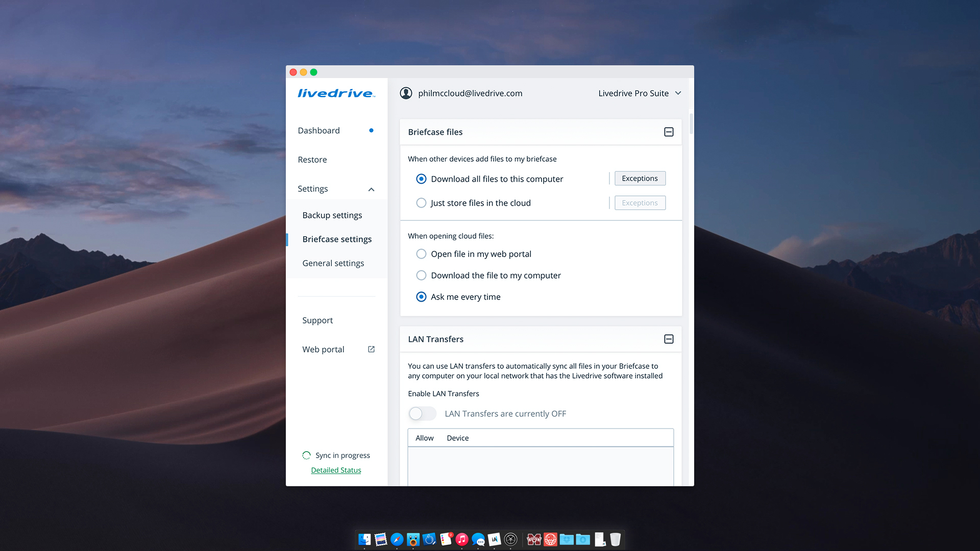Image resolution: width=980 pixels, height=551 pixels.
Task: Click the user account avatar icon
Action: click(x=406, y=93)
